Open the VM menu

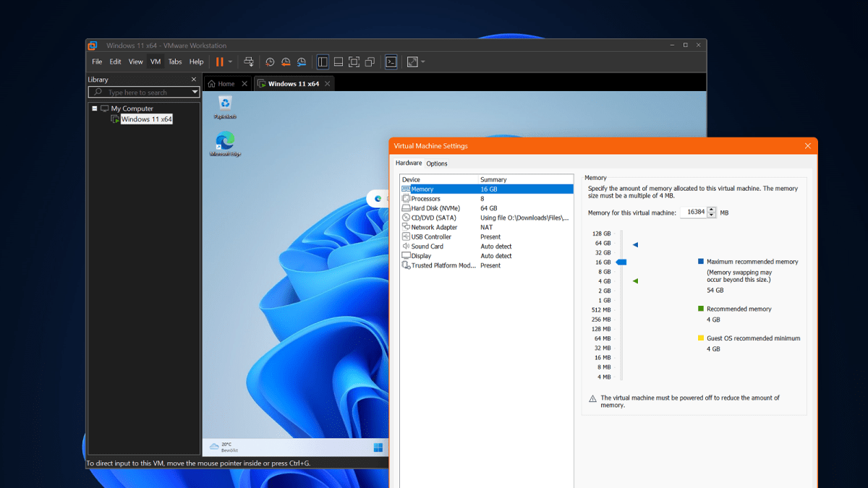(155, 61)
